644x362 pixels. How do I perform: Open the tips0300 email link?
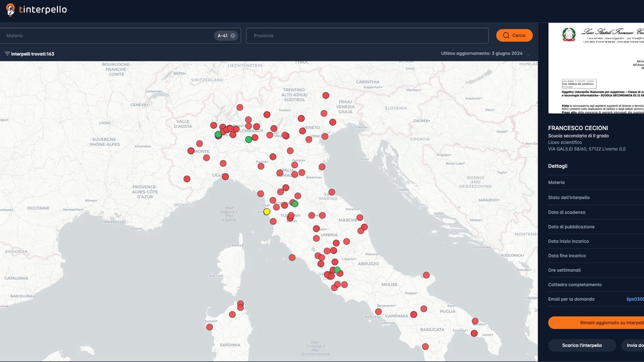(x=635, y=299)
